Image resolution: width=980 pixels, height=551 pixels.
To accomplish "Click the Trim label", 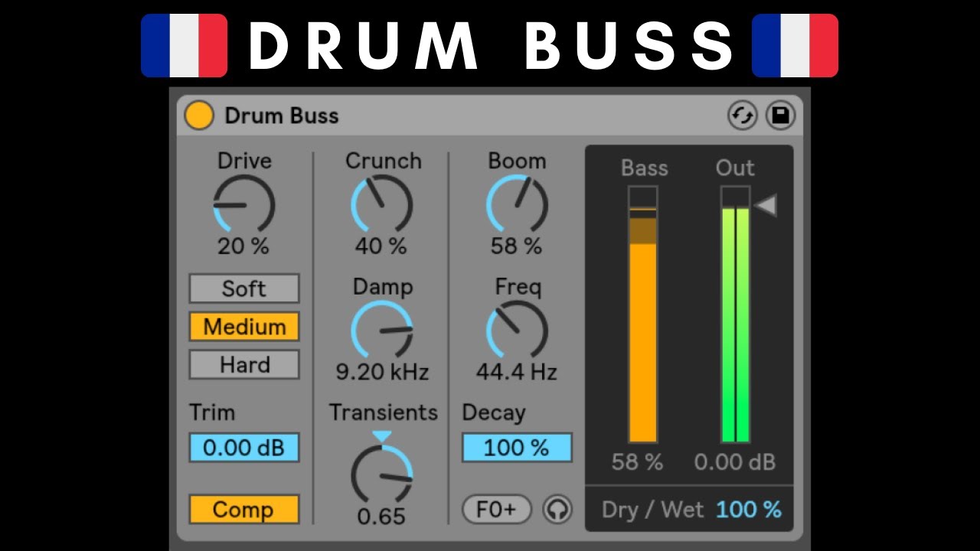I will 212,412.
